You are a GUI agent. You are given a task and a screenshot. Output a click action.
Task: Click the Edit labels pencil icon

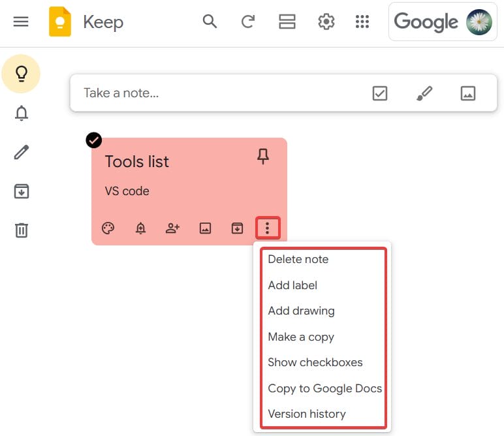tap(22, 153)
